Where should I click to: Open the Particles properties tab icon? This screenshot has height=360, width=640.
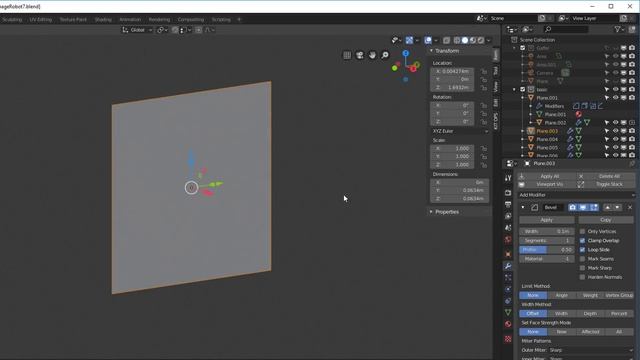coord(508,278)
